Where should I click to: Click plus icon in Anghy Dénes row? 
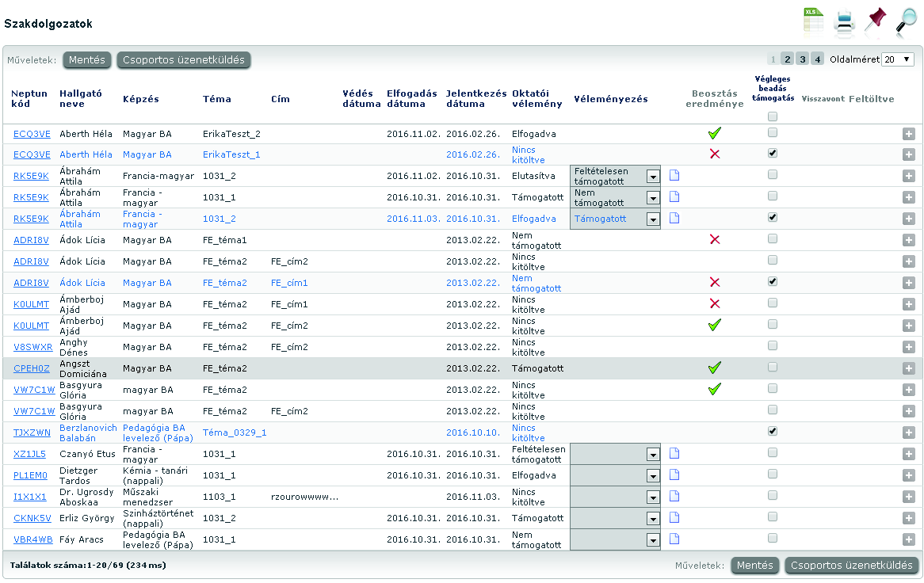[x=909, y=348]
